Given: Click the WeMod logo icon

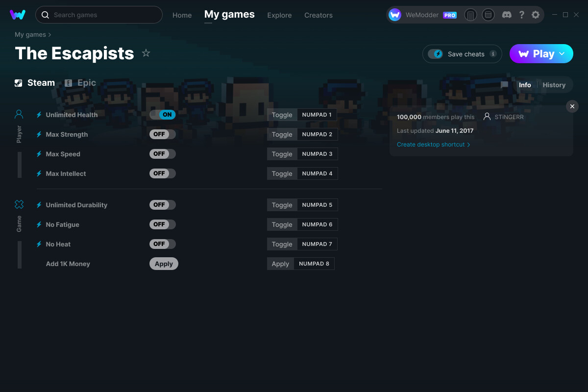Looking at the screenshot, I should coord(18,15).
